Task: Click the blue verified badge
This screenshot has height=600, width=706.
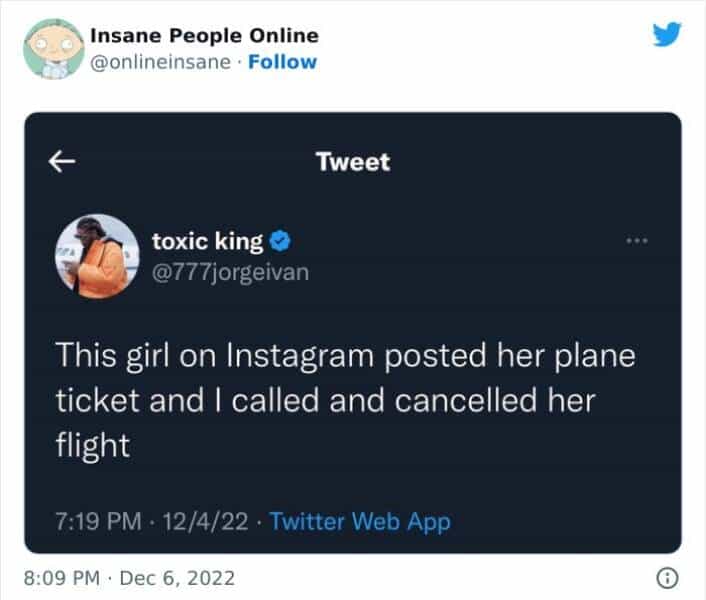Action: [283, 241]
